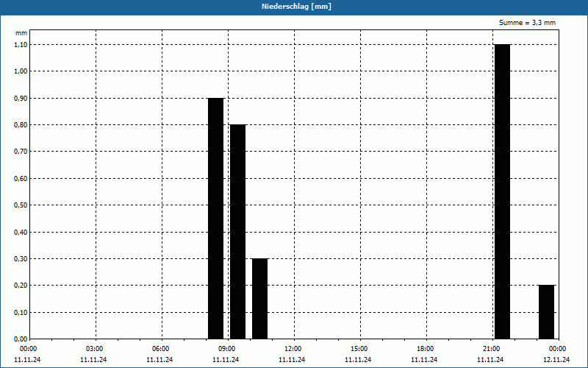Click the "06:00" time axis label
588x368 pixels.
coord(160,349)
